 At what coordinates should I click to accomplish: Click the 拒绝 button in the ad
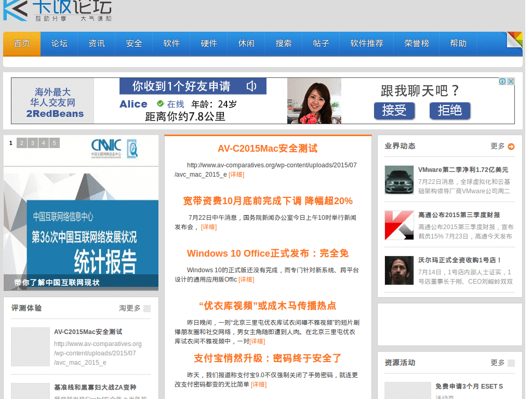[450, 111]
